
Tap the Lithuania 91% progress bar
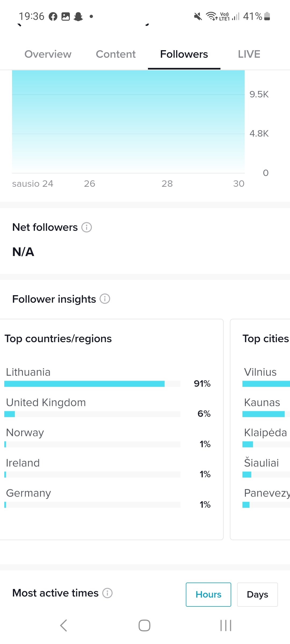tap(92, 384)
